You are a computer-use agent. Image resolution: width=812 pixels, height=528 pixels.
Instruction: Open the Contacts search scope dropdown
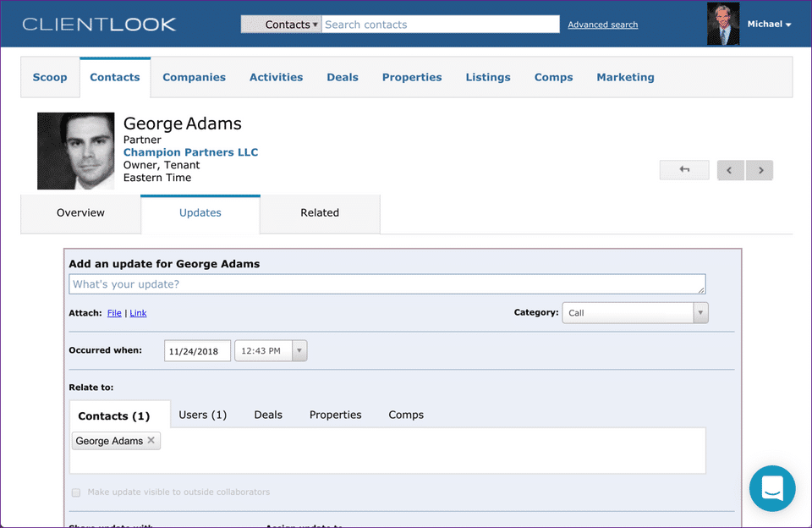coord(281,25)
